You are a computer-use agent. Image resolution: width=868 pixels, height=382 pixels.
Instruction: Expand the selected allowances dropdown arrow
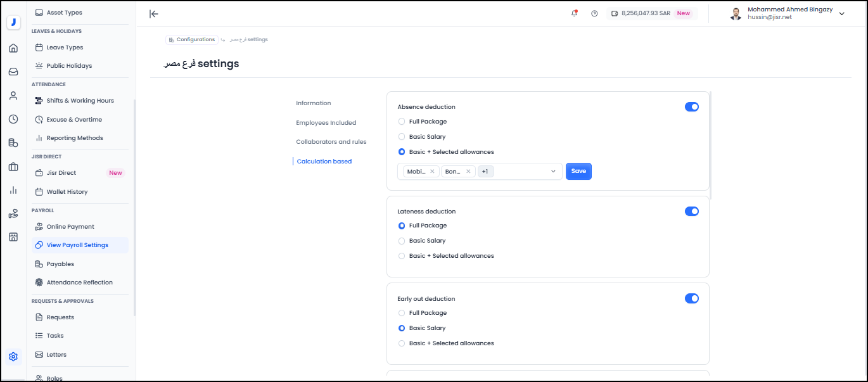(552, 172)
